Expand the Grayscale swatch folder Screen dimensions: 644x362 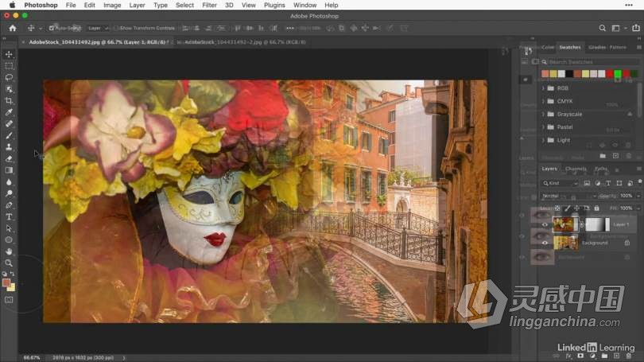point(543,115)
